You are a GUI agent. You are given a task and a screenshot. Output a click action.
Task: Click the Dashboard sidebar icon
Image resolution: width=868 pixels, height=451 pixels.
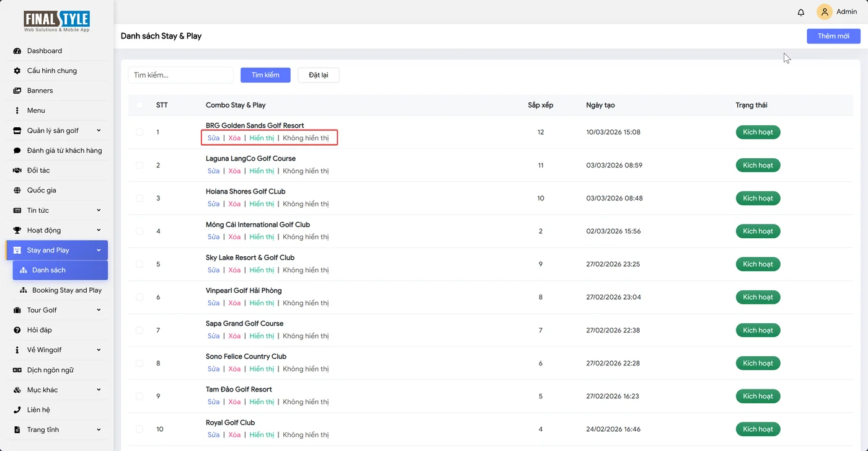[17, 51]
